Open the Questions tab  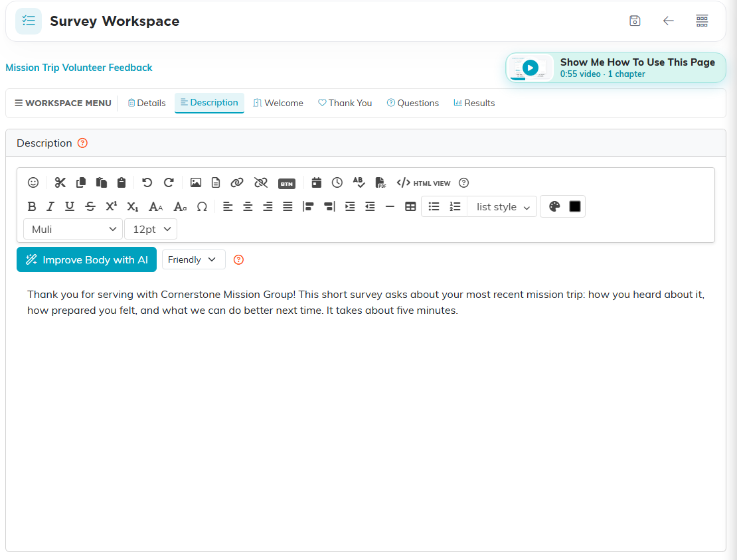(413, 103)
